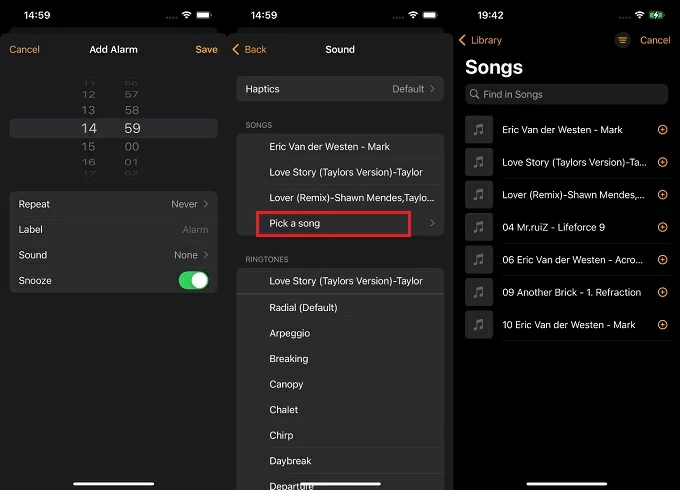680x490 pixels.
Task: Tap the selected hour 14 in time picker
Action: (89, 128)
